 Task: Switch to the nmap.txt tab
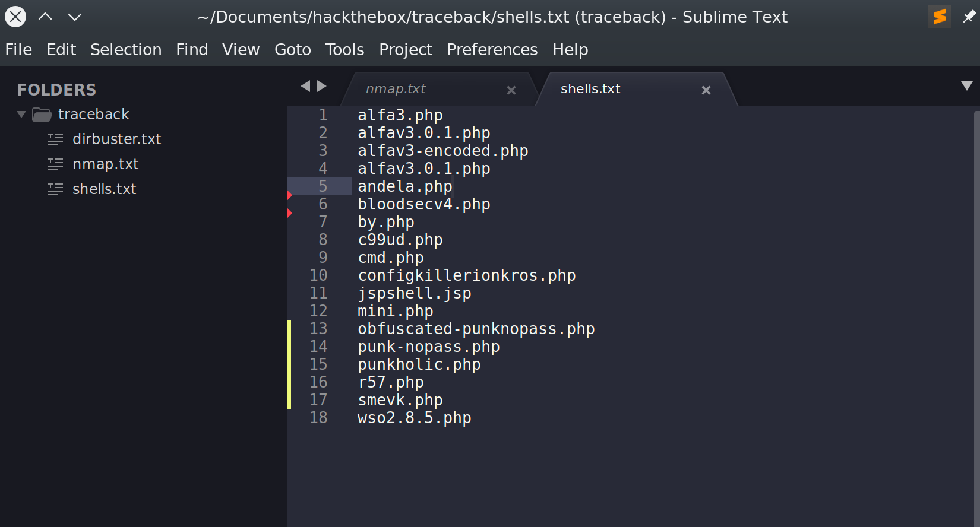tap(396, 89)
